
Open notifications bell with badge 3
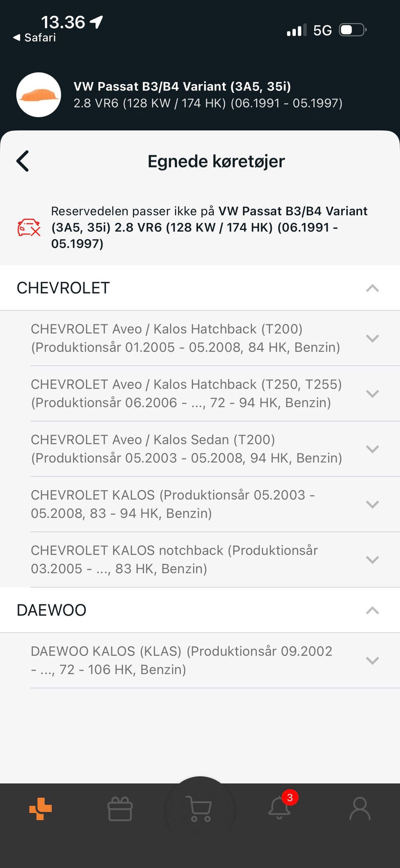click(280, 808)
